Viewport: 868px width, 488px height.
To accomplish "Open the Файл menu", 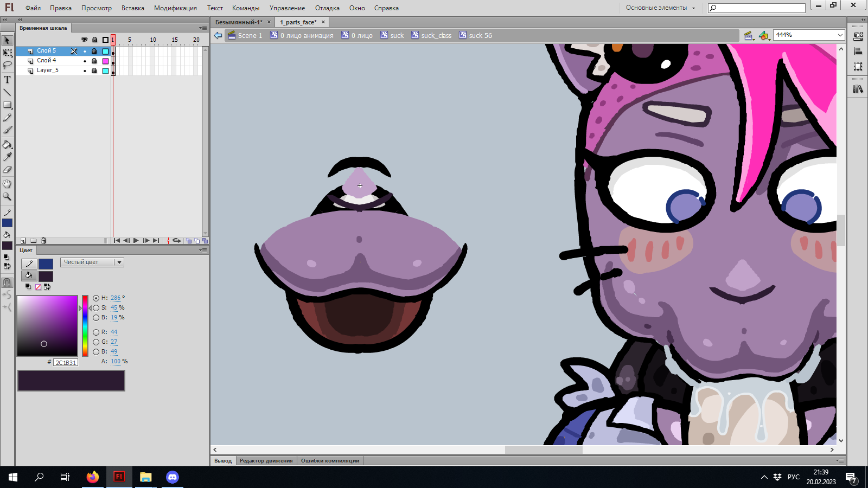I will coord(33,8).
